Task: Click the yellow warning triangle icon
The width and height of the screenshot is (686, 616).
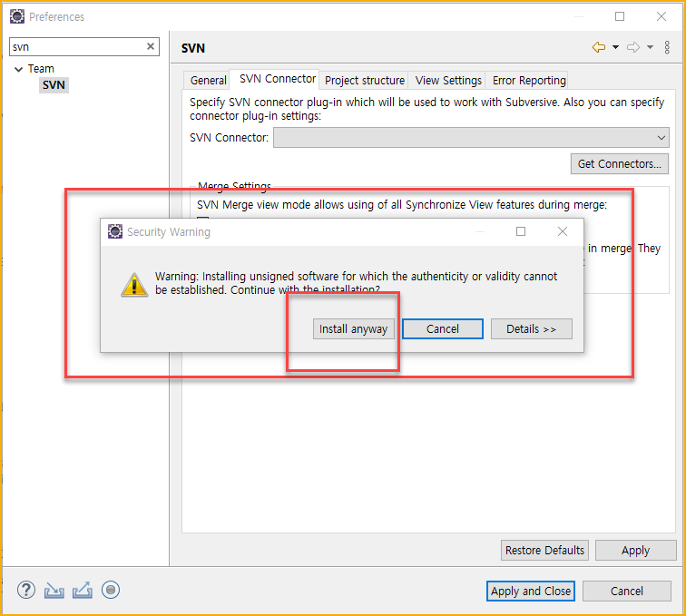Action: pos(134,285)
